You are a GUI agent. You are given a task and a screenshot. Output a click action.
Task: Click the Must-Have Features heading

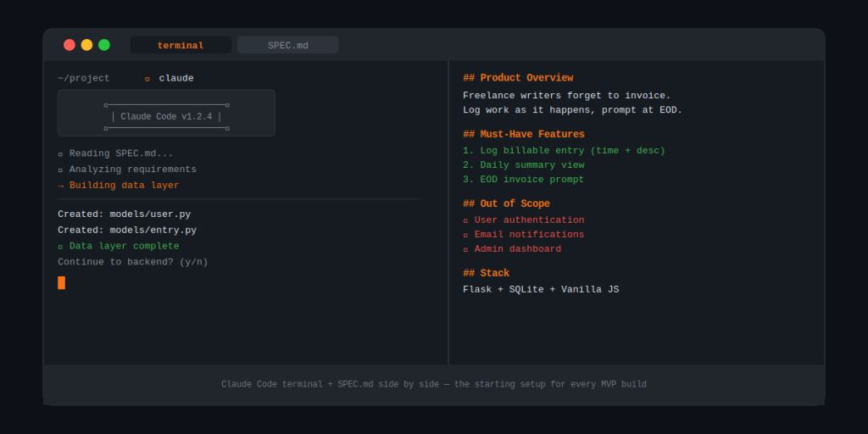[524, 134]
